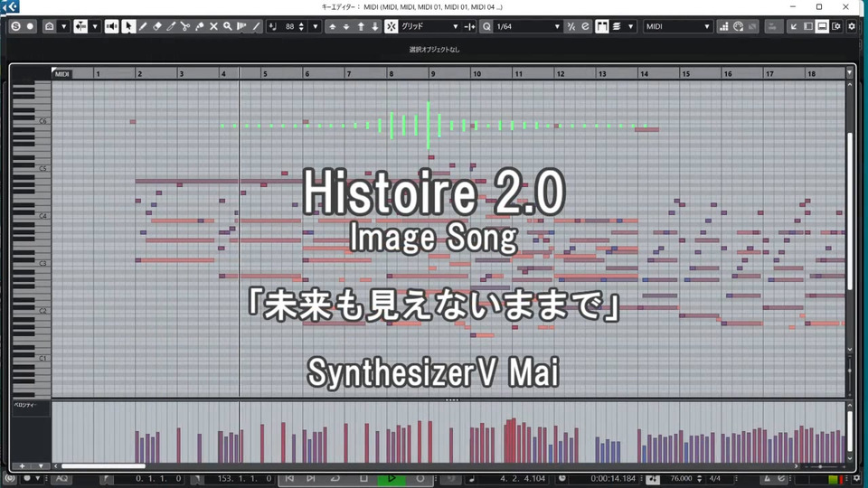Viewport: 868px width, 488px height.
Task: Select the Zoom magnifier tool
Action: click(x=228, y=26)
